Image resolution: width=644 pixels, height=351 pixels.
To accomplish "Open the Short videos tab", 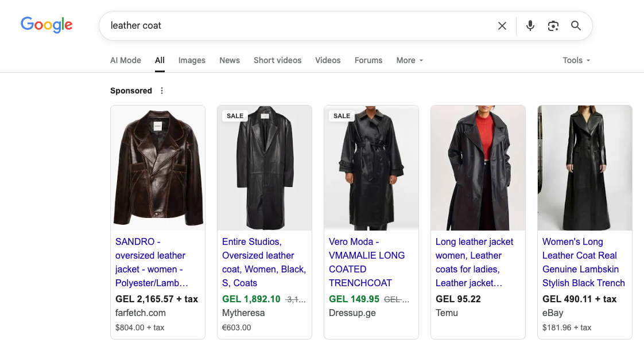I will click(x=278, y=60).
